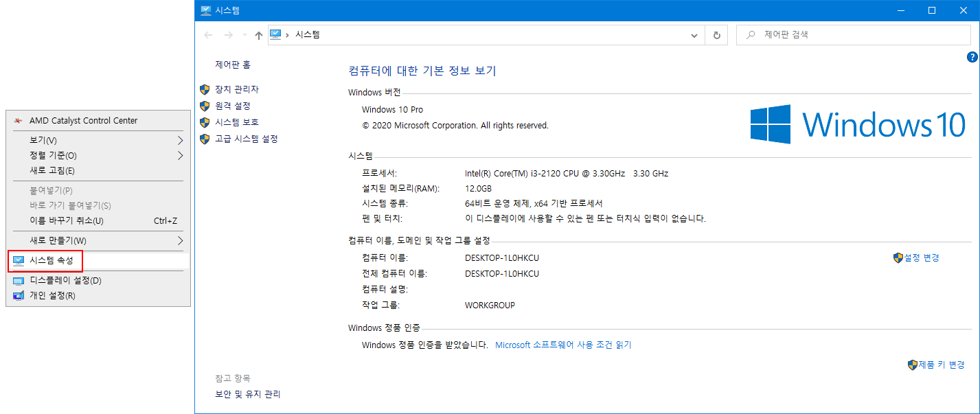This screenshot has width=980, height=414.
Task: Close the 시스템 window
Action: (964, 10)
